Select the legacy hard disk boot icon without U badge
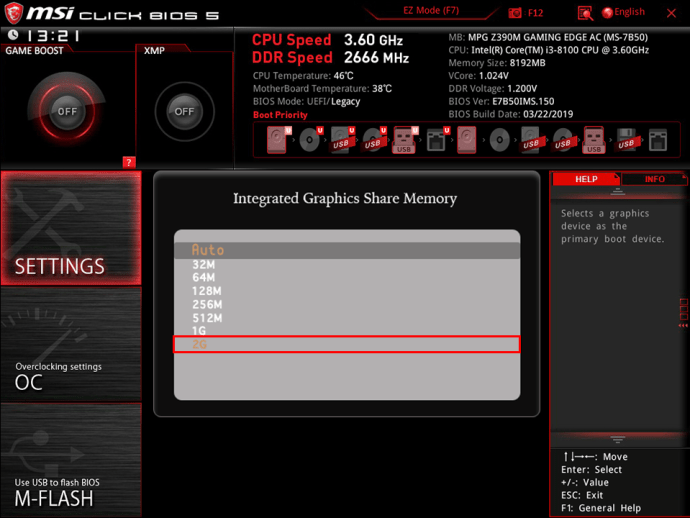This screenshot has width=690, height=518. 466,140
